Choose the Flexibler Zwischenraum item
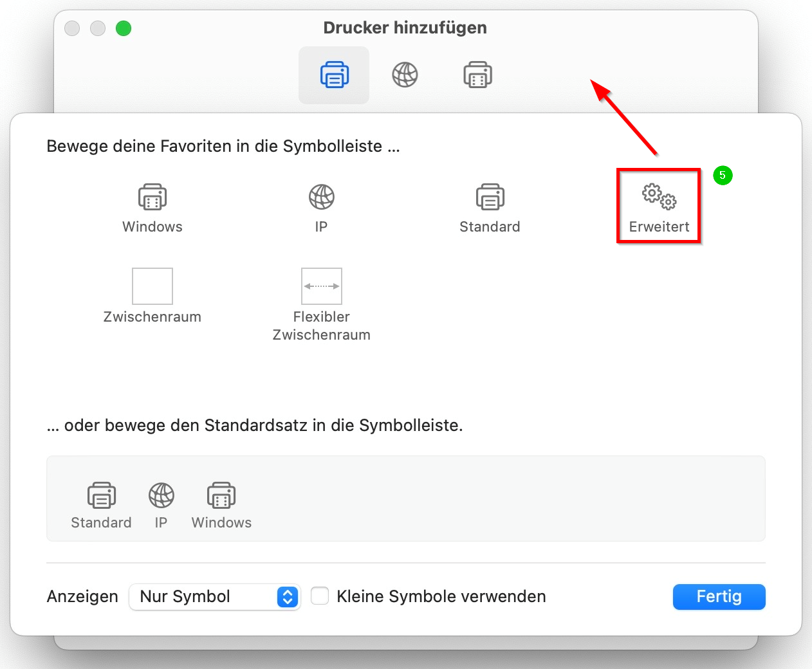The height and width of the screenshot is (669, 812). pyautogui.click(x=321, y=286)
